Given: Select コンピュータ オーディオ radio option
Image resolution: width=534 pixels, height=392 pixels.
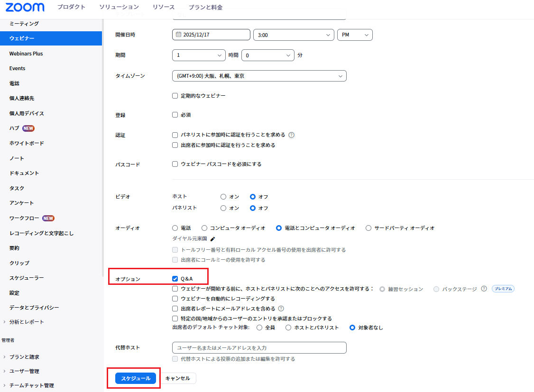Looking at the screenshot, I should pyautogui.click(x=204, y=228).
